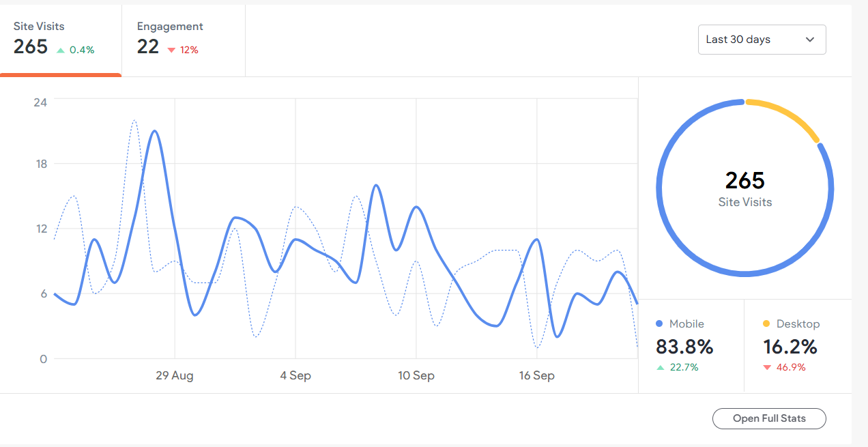
Task: Click the red down arrow beside 12%
Action: 171,50
